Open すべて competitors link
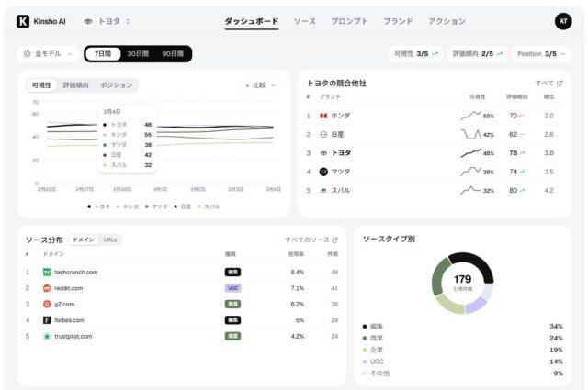 pyautogui.click(x=549, y=84)
